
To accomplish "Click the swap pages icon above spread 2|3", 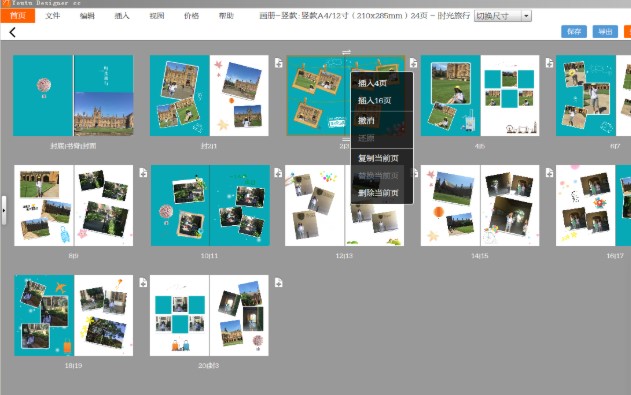I will click(346, 52).
